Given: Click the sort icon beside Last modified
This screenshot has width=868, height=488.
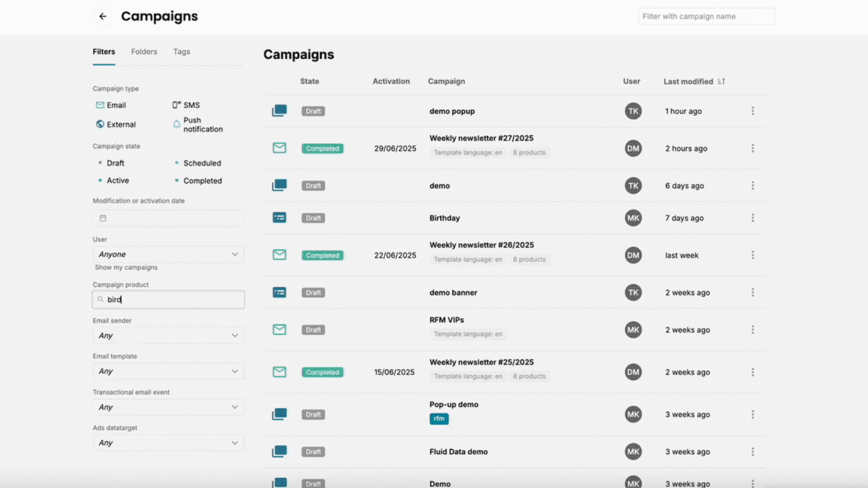Looking at the screenshot, I should click(721, 81).
